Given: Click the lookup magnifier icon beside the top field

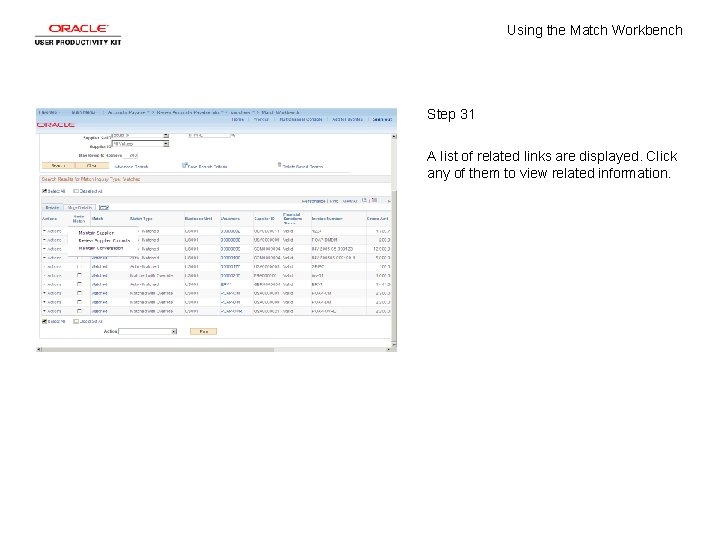Looking at the screenshot, I should coord(233,135).
